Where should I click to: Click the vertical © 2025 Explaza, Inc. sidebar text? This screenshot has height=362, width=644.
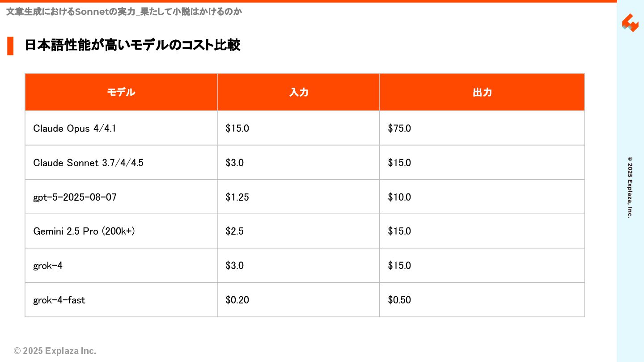point(630,187)
